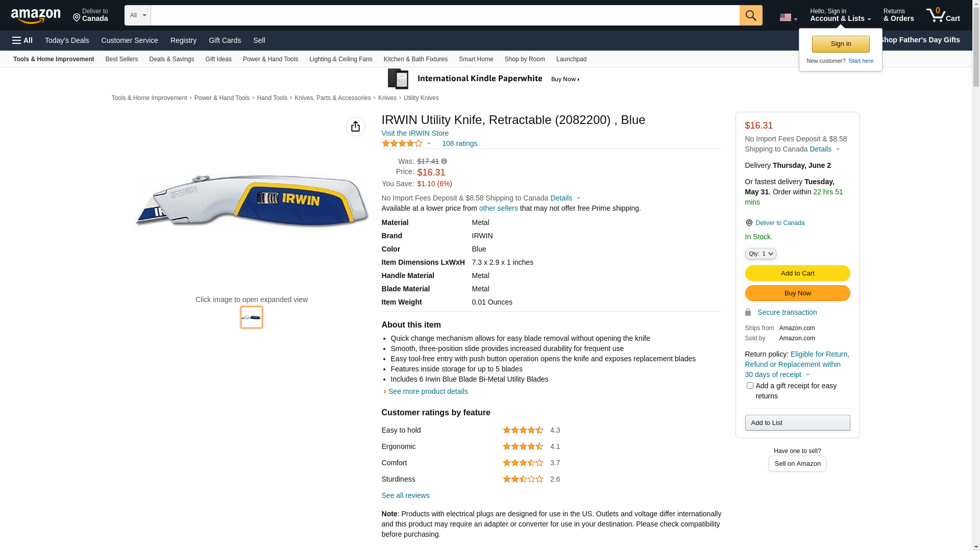
Task: Select the utility knife image thumbnail
Action: coord(252,317)
